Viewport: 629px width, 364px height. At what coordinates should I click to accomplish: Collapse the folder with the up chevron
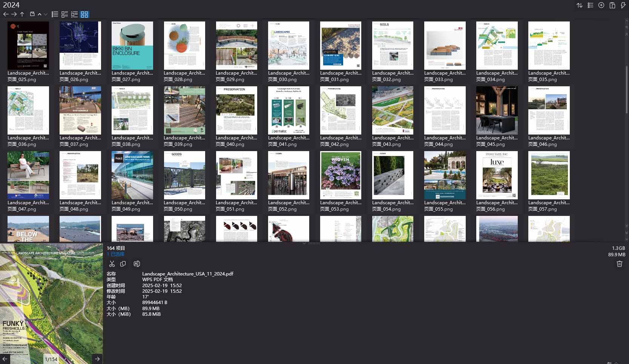click(40, 14)
